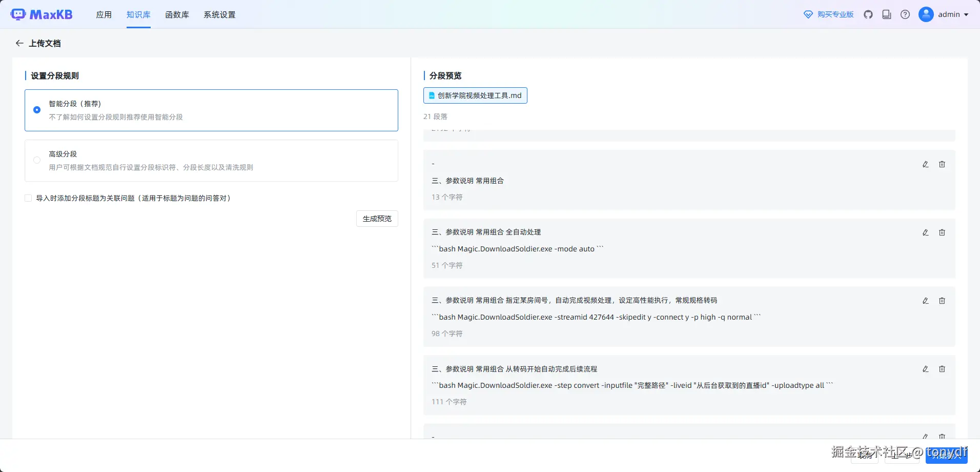Enable 导入时添加分段标题为关联问题 checkbox
Screen dimensions: 980x472
28,198
